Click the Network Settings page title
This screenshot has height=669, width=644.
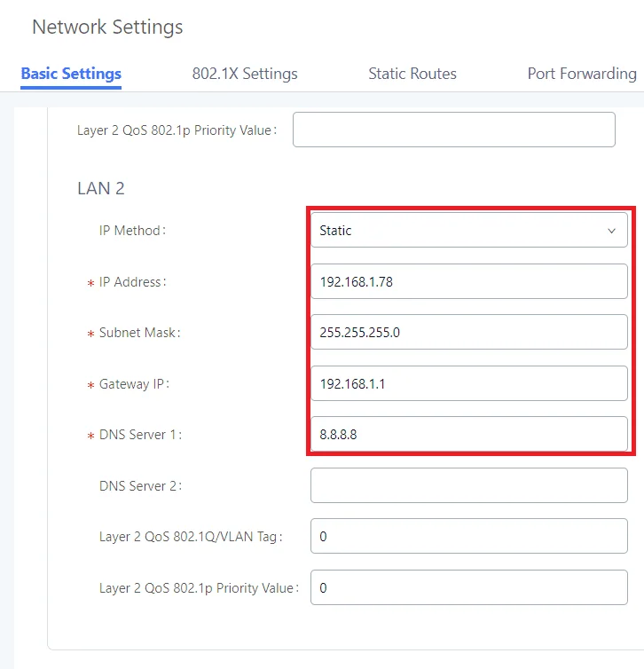107,27
